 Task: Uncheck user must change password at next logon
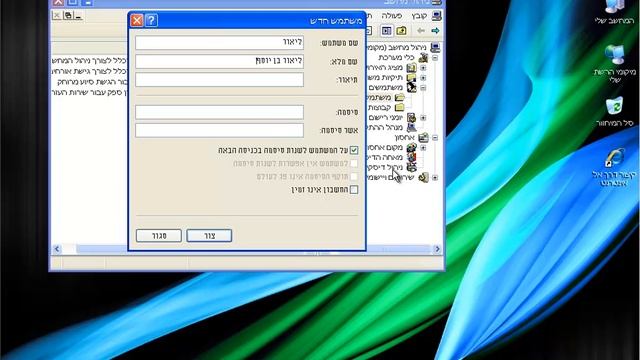[354, 150]
